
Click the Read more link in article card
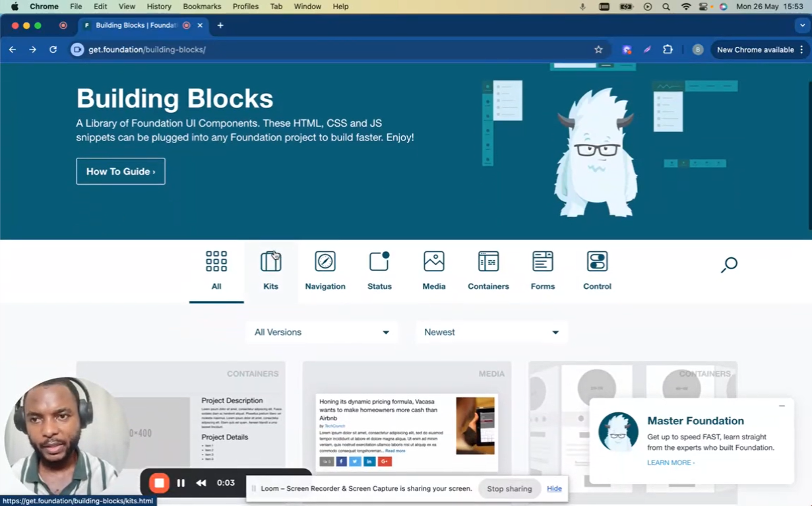point(395,451)
